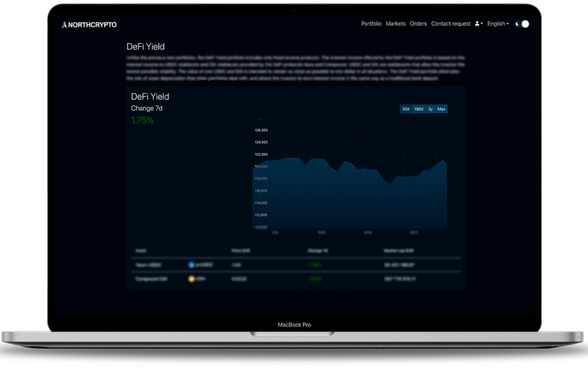Click the Market cap column header
Screen dimensions: 588x373
click(397, 251)
